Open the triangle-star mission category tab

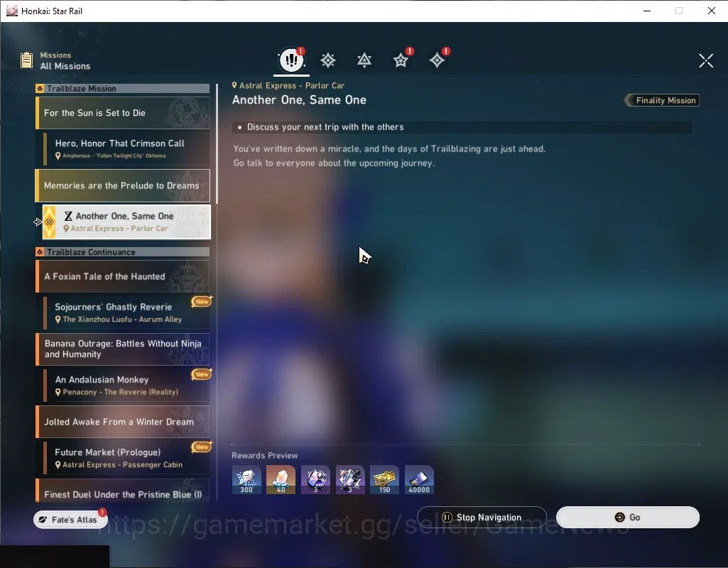364,60
